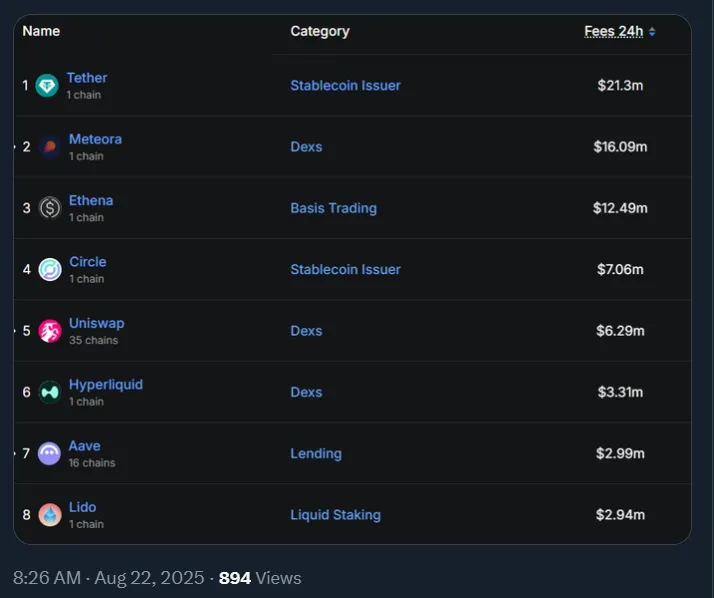
Task: Click the Fees 24h column header
Action: [613, 32]
